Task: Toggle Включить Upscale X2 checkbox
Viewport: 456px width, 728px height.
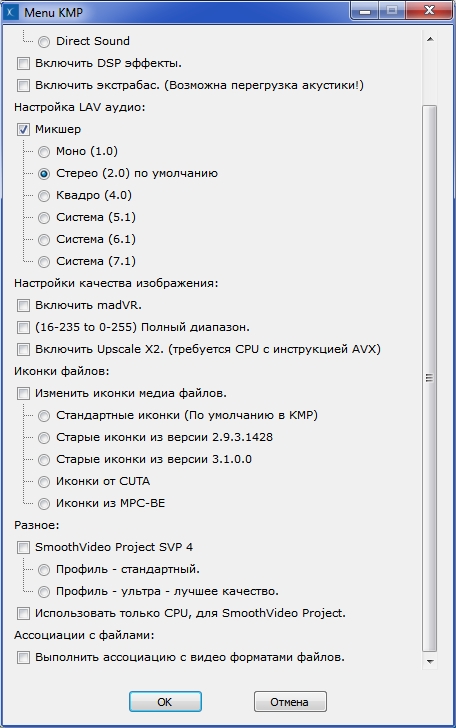Action: [23, 350]
